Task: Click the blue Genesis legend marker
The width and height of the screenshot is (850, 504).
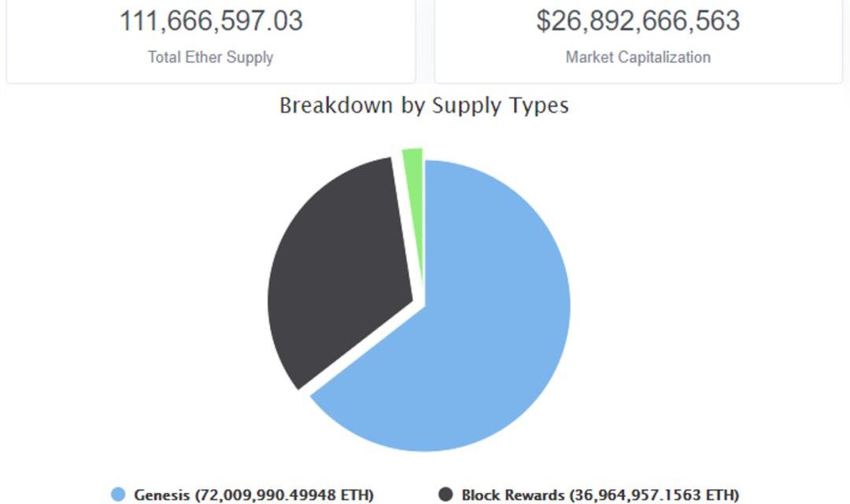Action: [118, 495]
